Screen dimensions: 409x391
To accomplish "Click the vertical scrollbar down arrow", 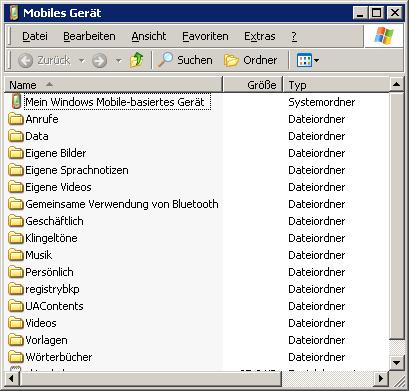I will coord(396,362).
